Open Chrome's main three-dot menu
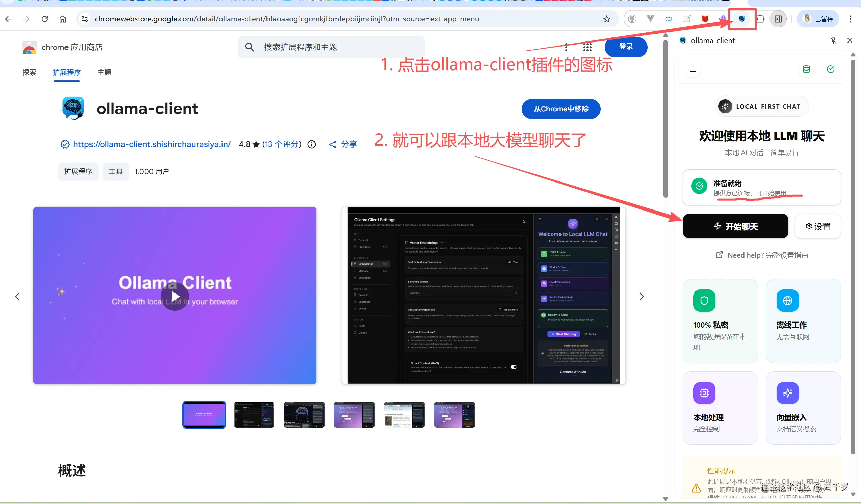This screenshot has width=861, height=504. tap(851, 19)
